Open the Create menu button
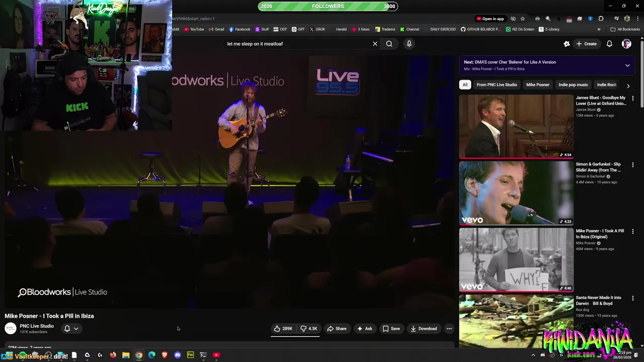 click(586, 44)
